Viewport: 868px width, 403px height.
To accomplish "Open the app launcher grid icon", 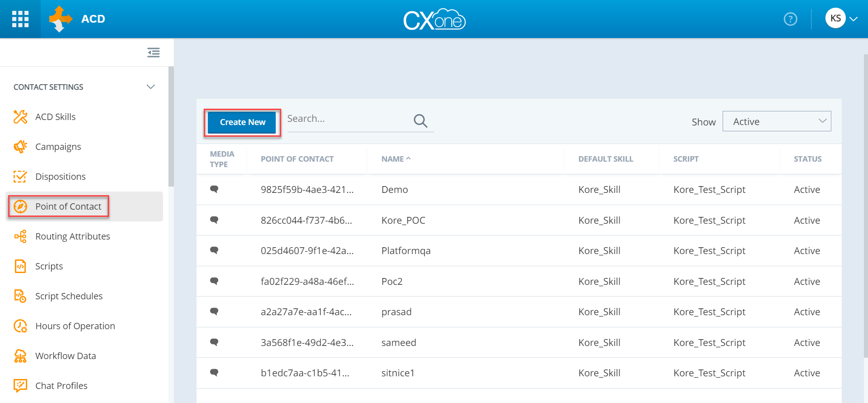I will [20, 19].
